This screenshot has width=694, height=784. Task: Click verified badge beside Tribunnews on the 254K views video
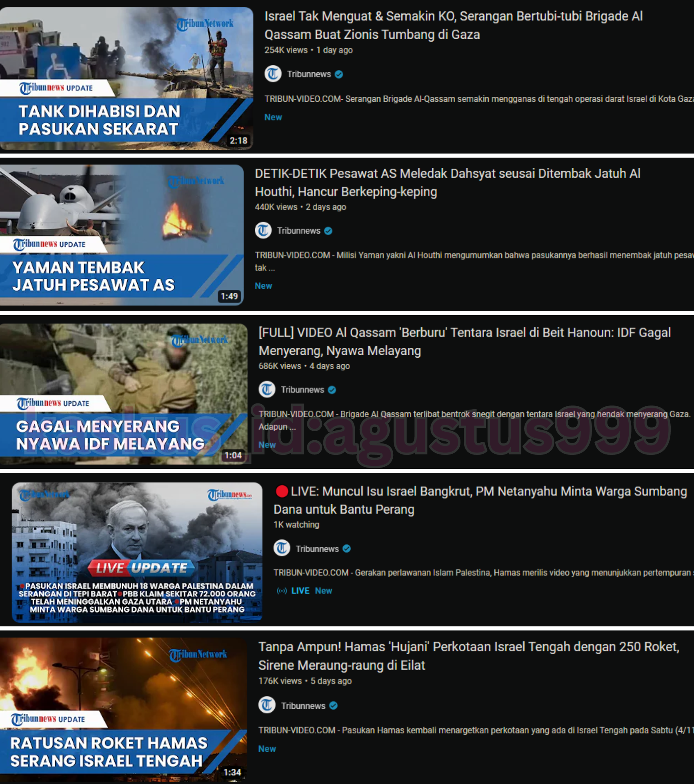[x=339, y=74]
